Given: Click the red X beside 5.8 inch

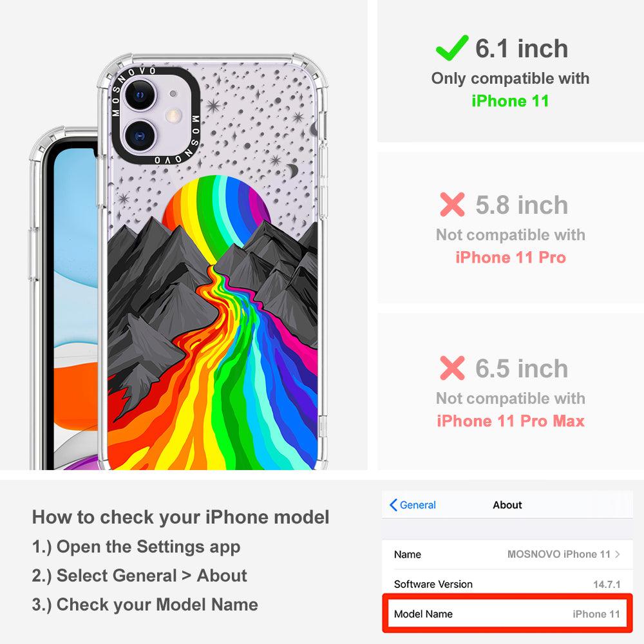Looking at the screenshot, I should (452, 205).
